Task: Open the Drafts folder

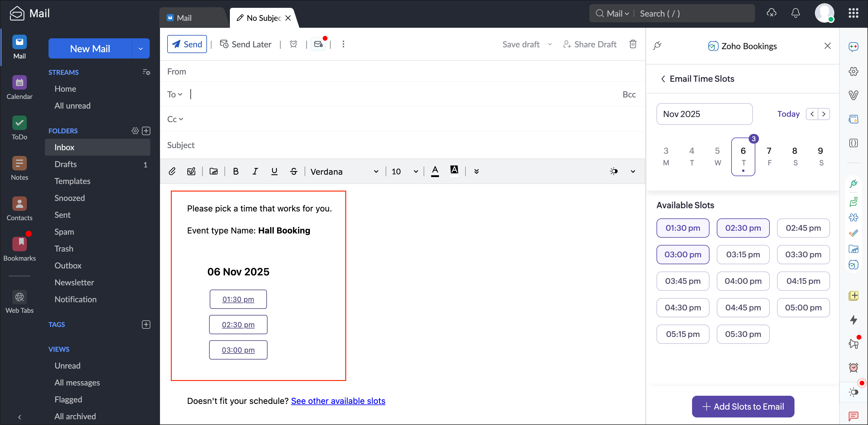Action: 65,164
